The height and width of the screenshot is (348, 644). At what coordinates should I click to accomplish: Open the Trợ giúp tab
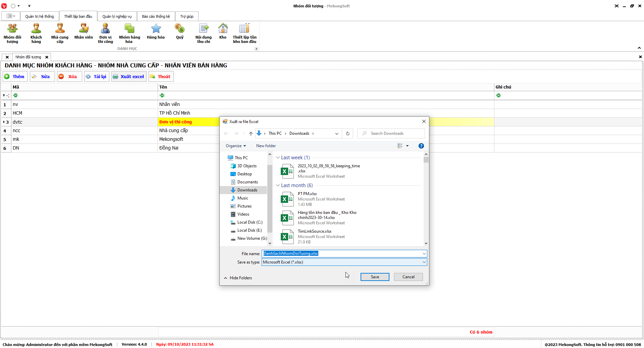click(x=187, y=16)
